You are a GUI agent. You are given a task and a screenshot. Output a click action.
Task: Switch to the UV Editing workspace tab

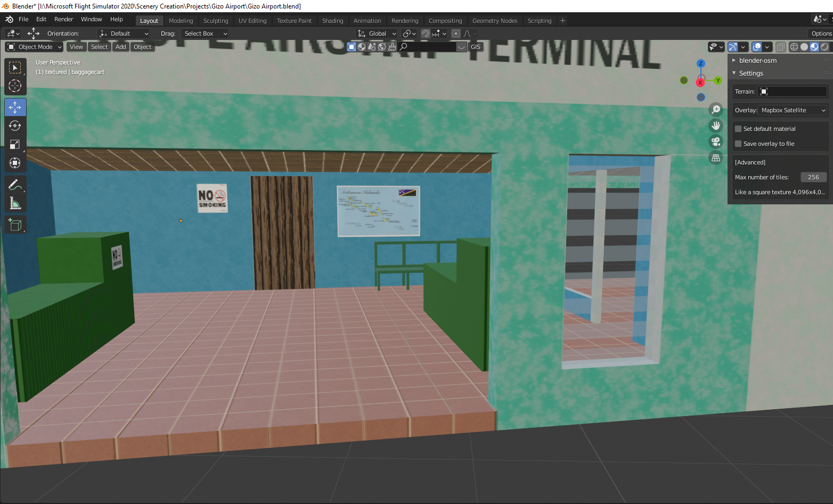(252, 21)
